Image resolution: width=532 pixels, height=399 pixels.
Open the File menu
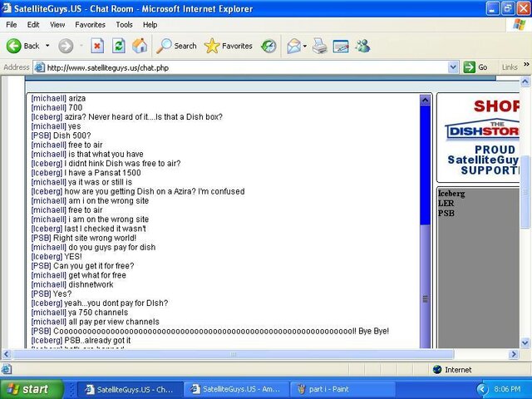tap(11, 25)
